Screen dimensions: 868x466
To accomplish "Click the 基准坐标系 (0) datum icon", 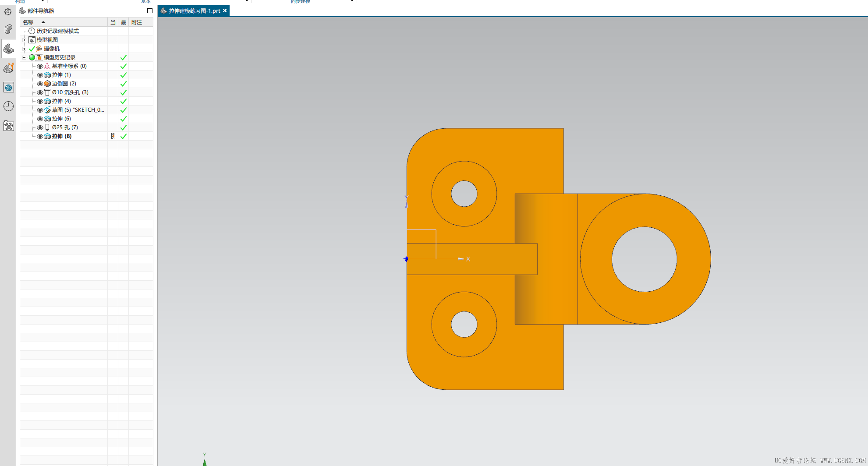I will tap(47, 66).
